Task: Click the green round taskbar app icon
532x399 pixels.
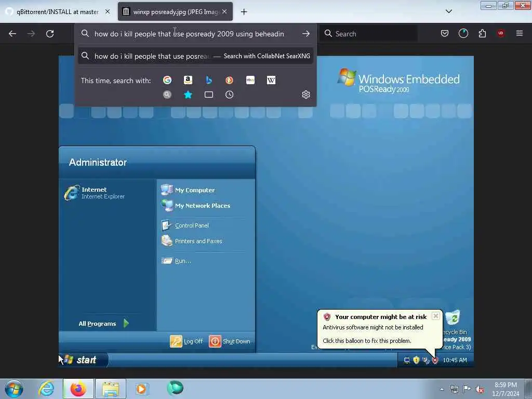Action: 175,388
